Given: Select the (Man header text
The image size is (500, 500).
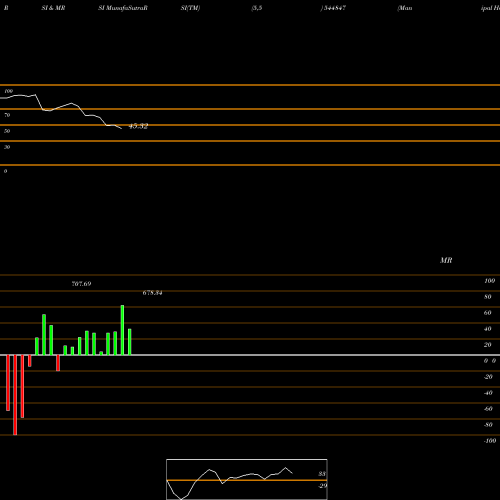Looking at the screenshot, I should (405, 8).
